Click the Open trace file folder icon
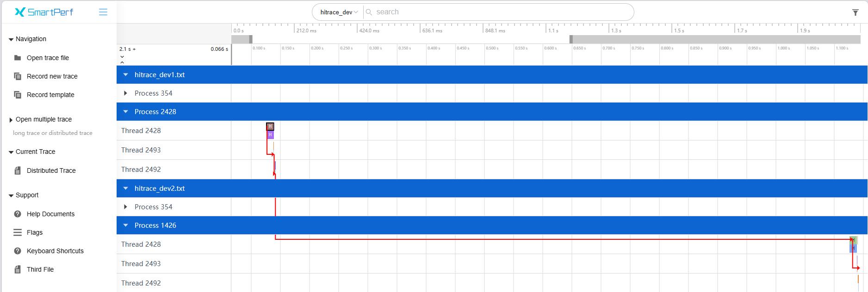Viewport: 868px width, 292px height. click(x=18, y=58)
